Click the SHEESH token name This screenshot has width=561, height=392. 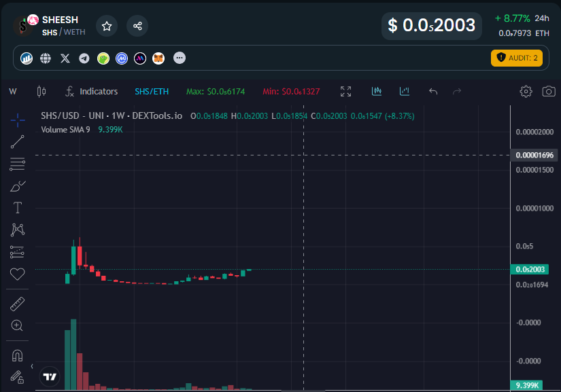tap(60, 20)
